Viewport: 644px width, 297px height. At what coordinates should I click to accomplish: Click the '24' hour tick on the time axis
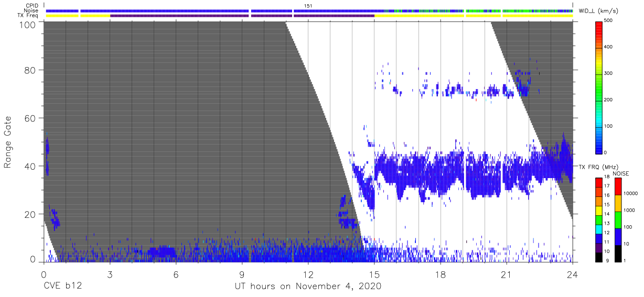(573, 274)
